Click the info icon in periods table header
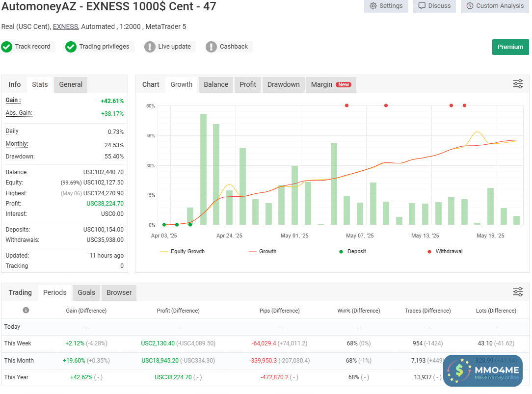The width and height of the screenshot is (532, 394). pos(26,310)
